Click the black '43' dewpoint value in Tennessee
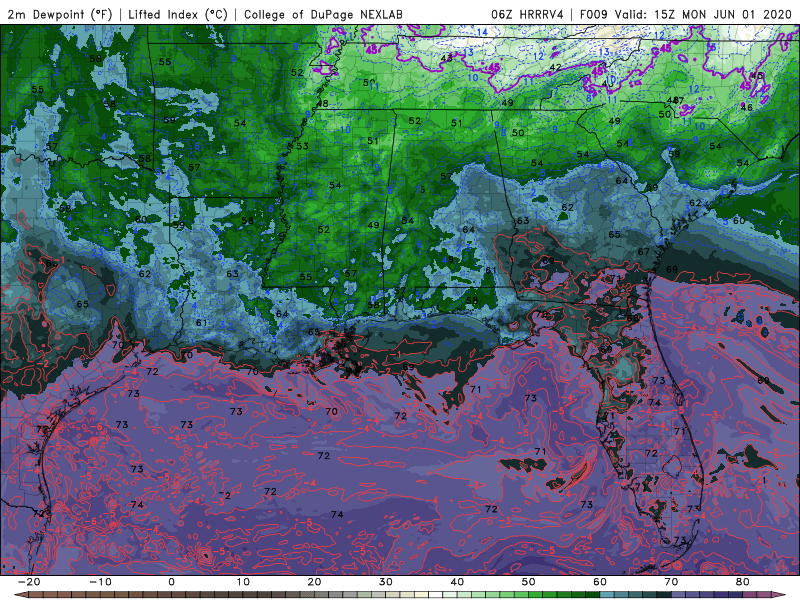The height and width of the screenshot is (600, 800). 446,58
